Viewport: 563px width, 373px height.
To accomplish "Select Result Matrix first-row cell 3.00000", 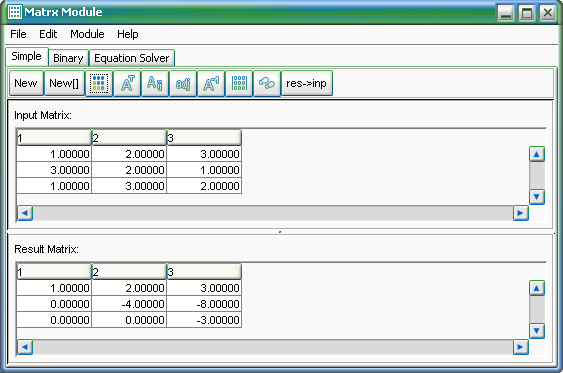I will (204, 288).
